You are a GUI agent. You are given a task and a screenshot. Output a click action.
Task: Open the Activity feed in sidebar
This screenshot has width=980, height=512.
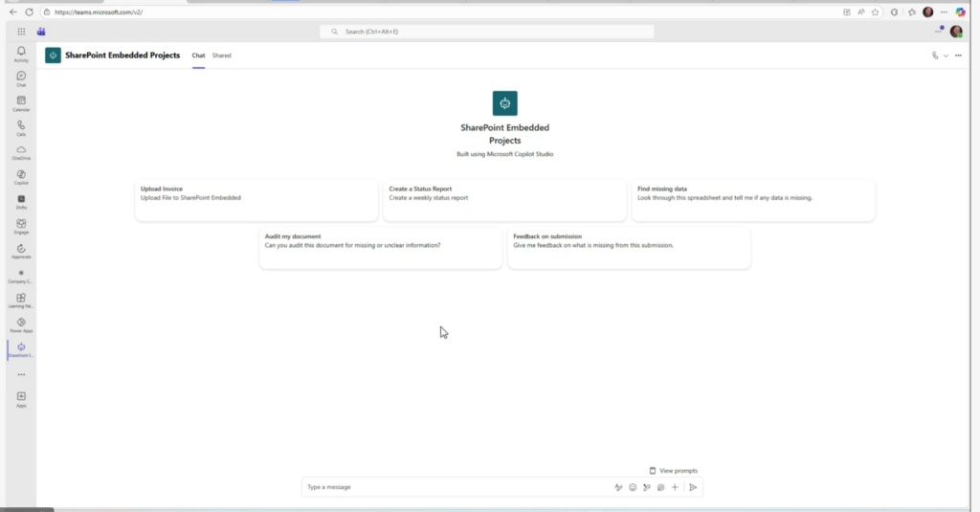coord(21,55)
